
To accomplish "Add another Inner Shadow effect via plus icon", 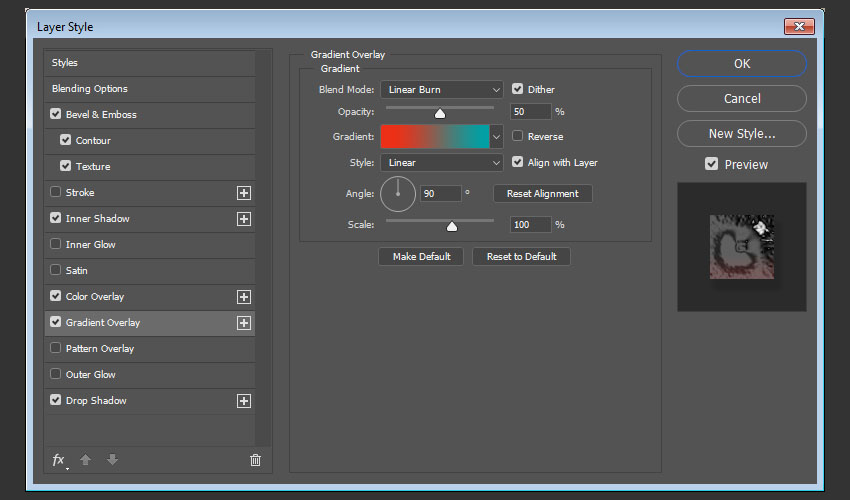I will coord(243,219).
